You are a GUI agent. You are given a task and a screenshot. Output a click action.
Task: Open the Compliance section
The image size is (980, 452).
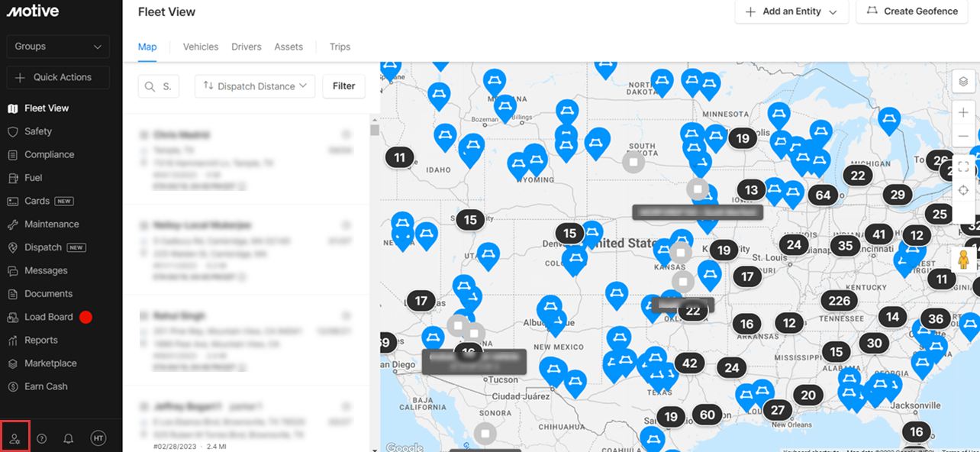coord(50,154)
